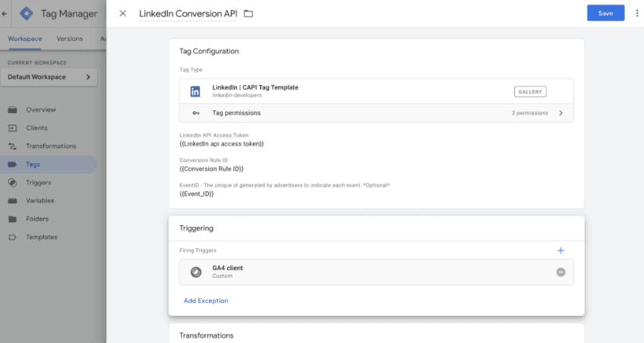The image size is (644, 343).
Task: Click the Folders sidebar icon
Action: [x=12, y=219]
